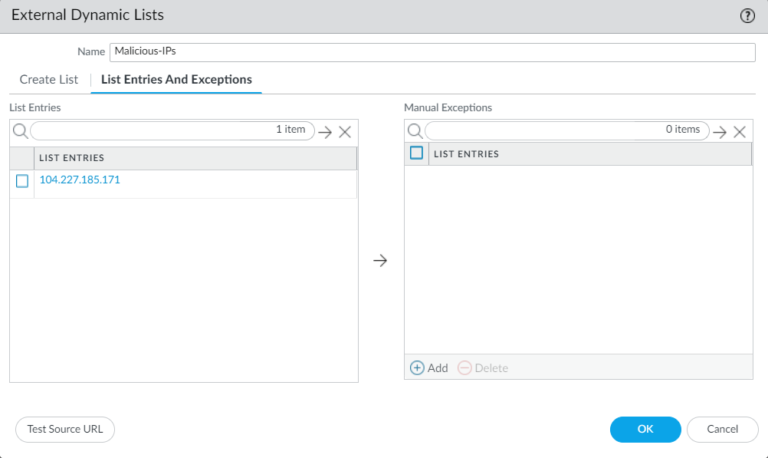Confirm with the OK button

[645, 429]
